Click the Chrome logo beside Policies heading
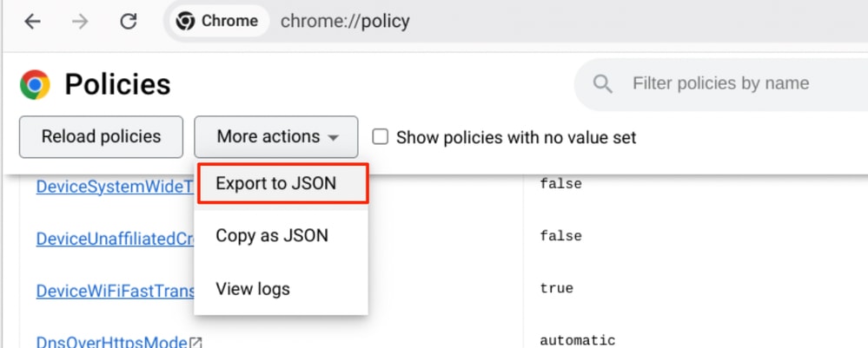This screenshot has height=348, width=868. coord(36,84)
